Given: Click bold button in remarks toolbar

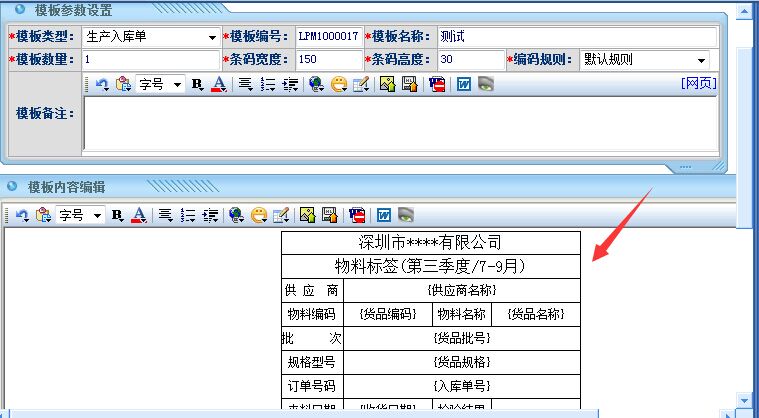Looking at the screenshot, I should [x=197, y=85].
